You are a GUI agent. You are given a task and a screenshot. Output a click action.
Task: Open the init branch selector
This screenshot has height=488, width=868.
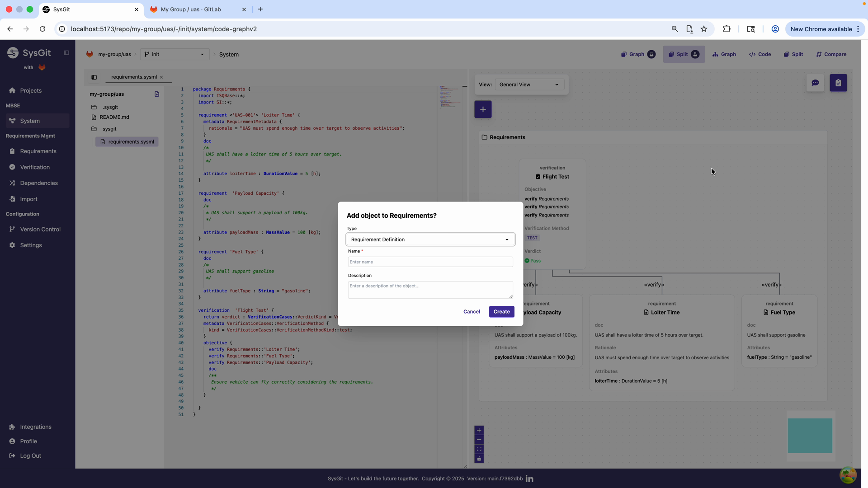[174, 54]
